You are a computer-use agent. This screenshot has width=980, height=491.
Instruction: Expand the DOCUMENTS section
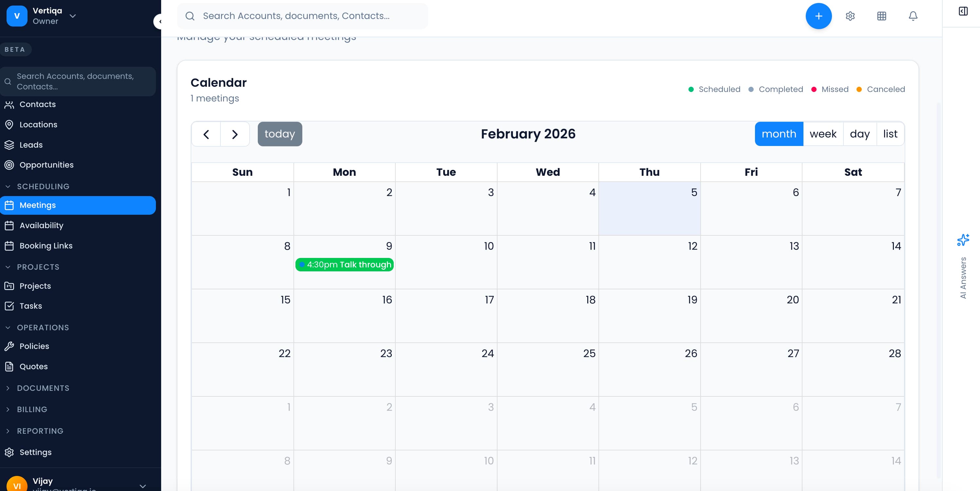(x=9, y=388)
